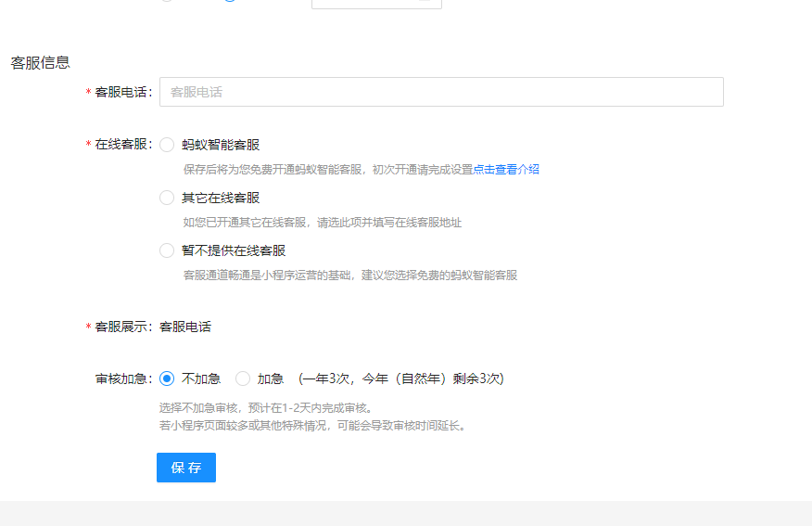Click the 客服电话 field label with asterisk

coord(122,93)
